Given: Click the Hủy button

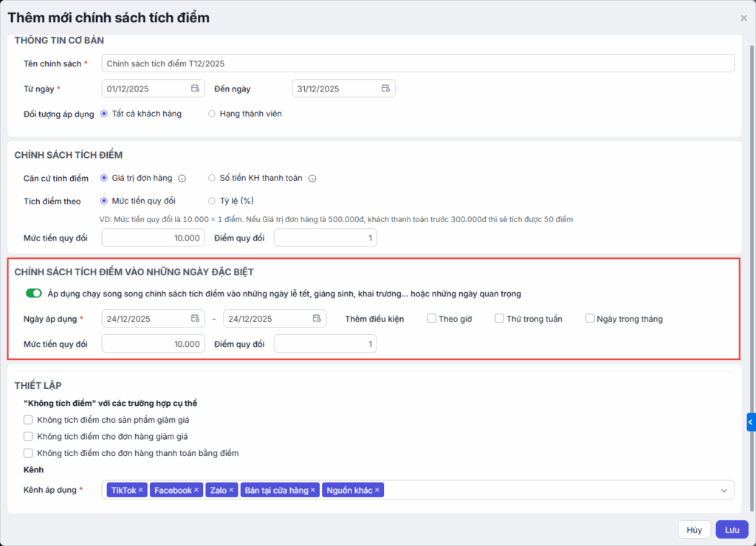Looking at the screenshot, I should click(x=694, y=530).
